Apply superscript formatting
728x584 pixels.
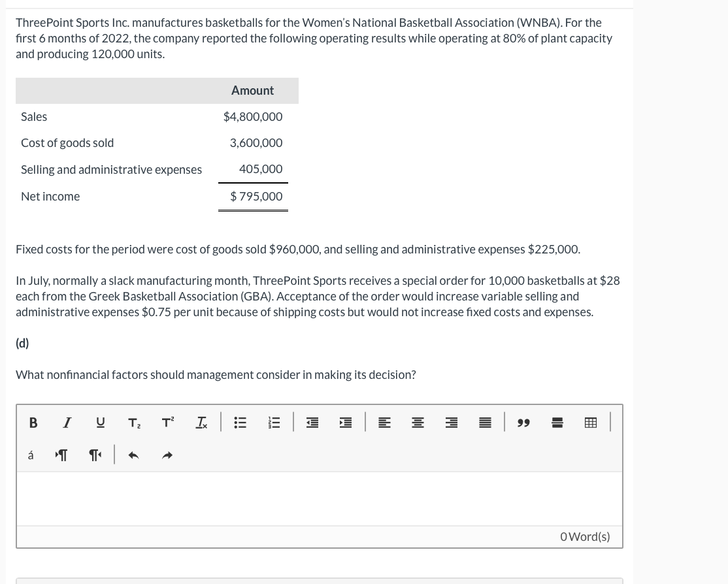[x=167, y=423]
